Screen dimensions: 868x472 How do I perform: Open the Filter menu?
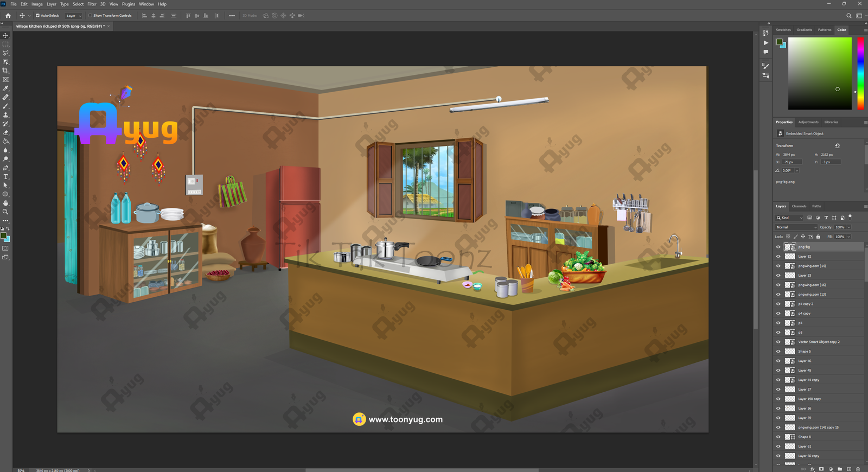92,4
